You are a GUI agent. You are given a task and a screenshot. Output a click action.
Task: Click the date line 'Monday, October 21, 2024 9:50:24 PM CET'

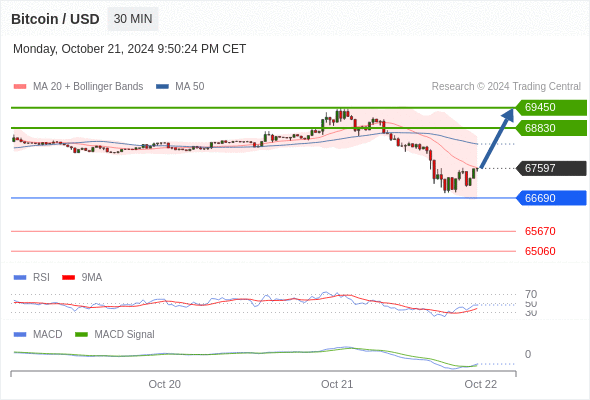coord(129,49)
